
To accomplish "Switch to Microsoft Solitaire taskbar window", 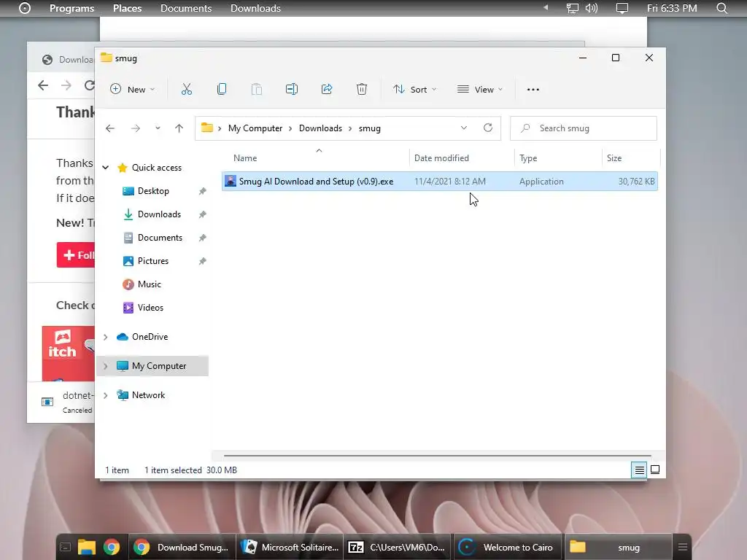I will click(289, 547).
